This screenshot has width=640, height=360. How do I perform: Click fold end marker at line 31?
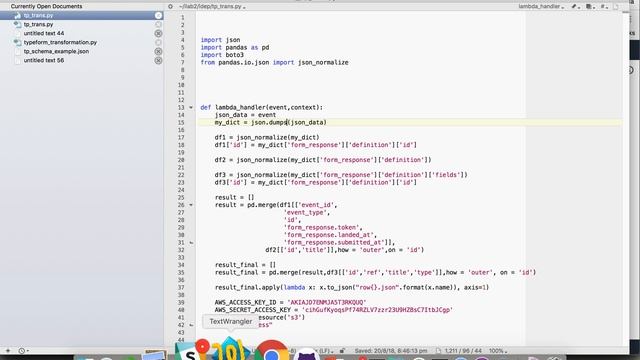click(x=191, y=243)
